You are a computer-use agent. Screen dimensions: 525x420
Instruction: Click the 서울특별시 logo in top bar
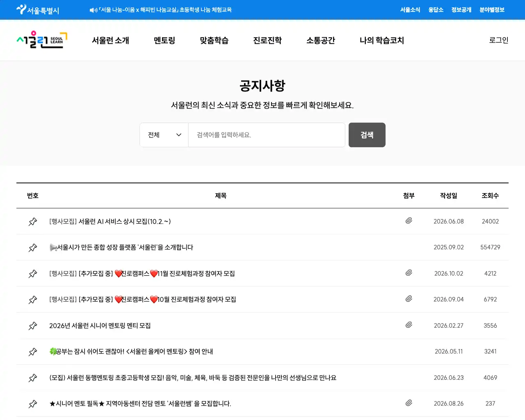[x=38, y=9]
